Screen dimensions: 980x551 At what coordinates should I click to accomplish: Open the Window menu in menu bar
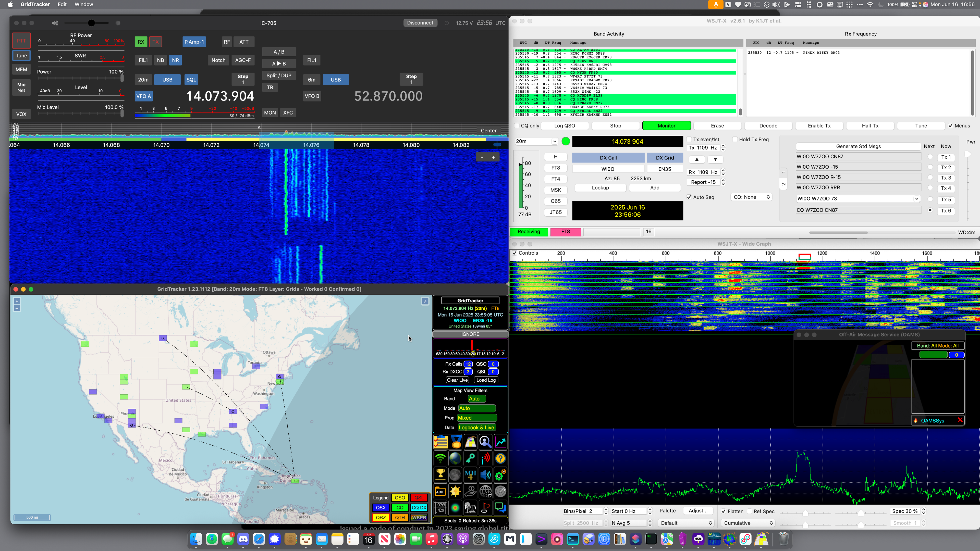pos(84,5)
